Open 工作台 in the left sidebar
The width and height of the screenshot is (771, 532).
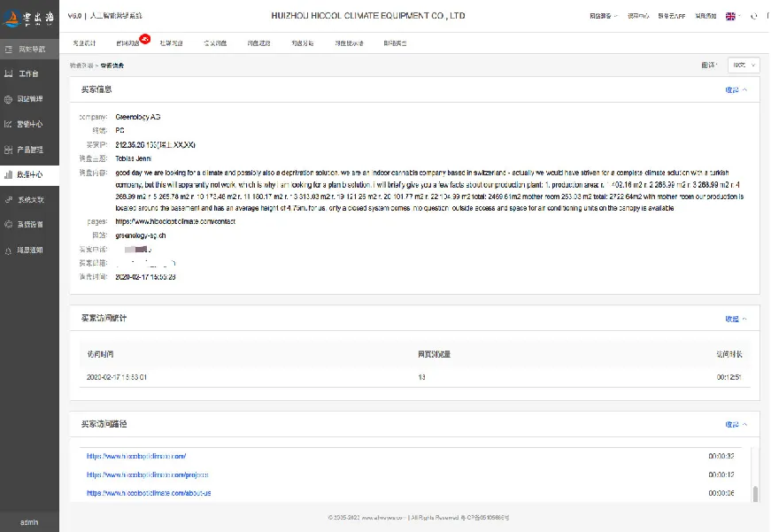29,73
